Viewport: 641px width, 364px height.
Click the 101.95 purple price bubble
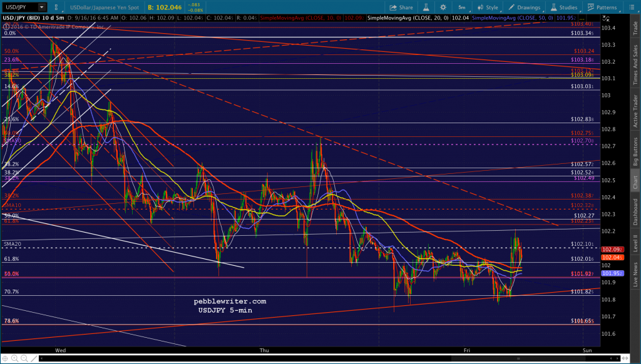click(612, 273)
